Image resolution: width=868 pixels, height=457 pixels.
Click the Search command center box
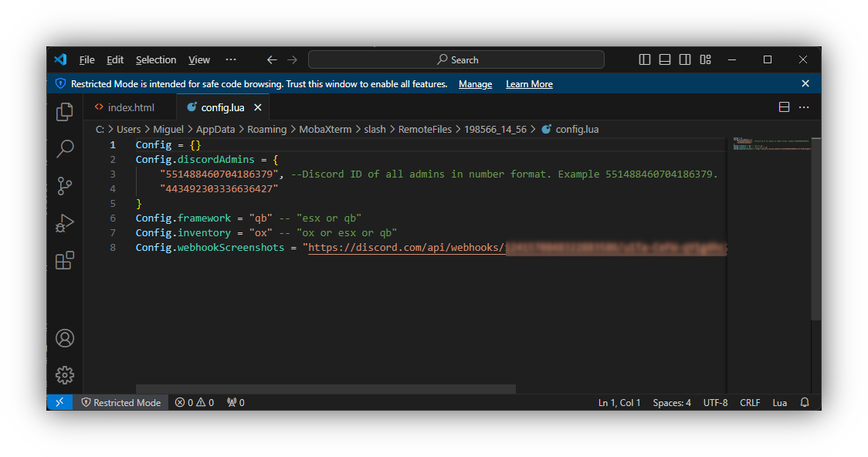click(x=456, y=59)
